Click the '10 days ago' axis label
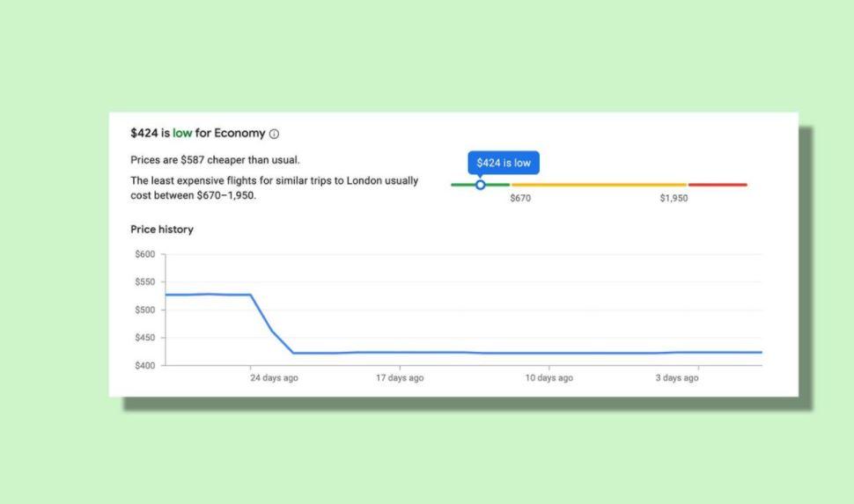This screenshot has width=854, height=504. click(x=549, y=377)
